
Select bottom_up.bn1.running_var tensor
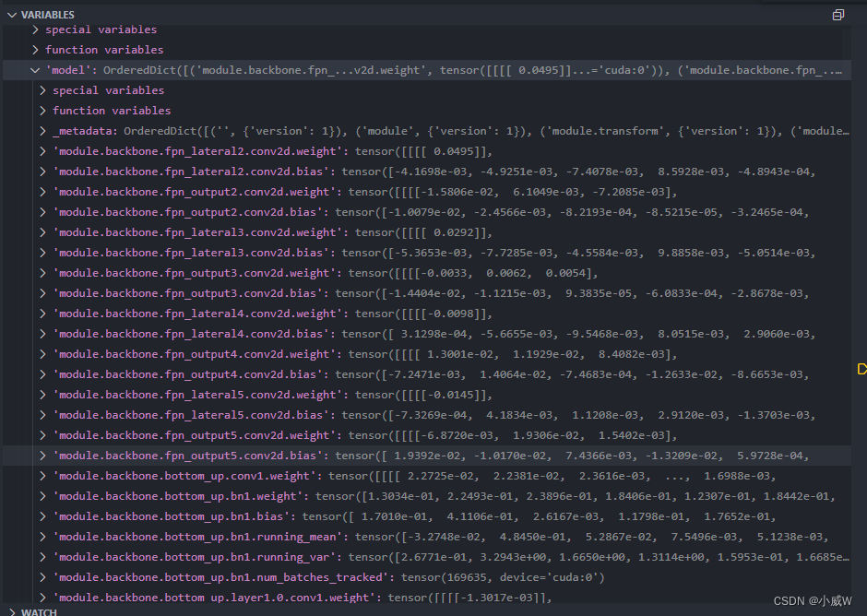tap(426, 557)
